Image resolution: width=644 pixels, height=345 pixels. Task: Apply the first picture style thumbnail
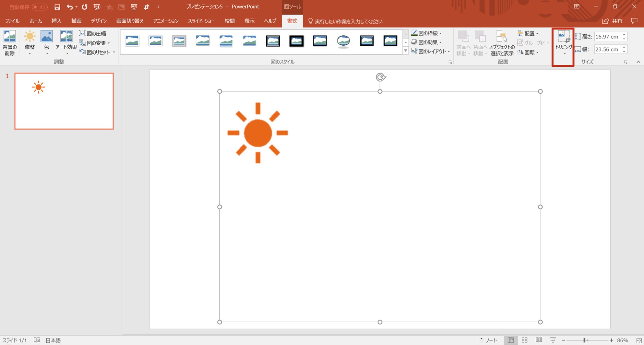tap(132, 41)
